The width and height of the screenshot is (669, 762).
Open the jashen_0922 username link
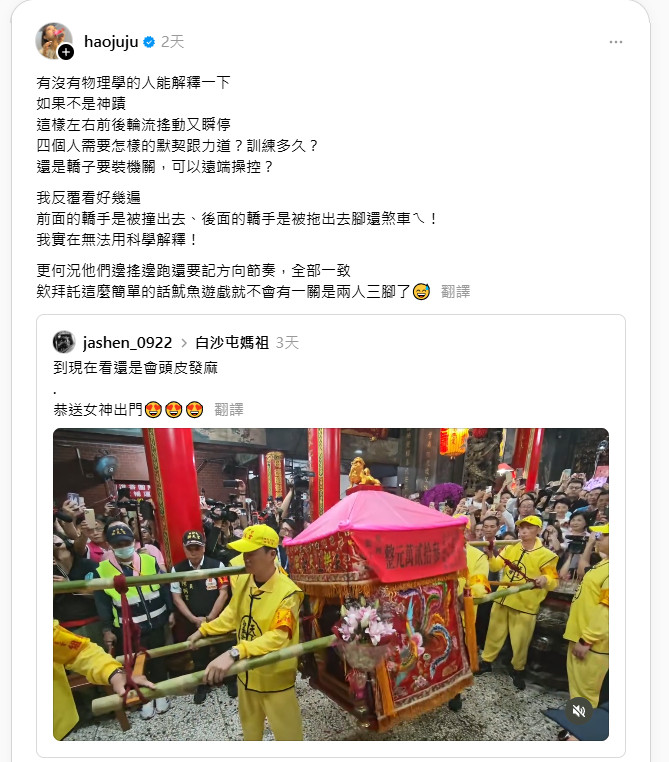click(x=127, y=343)
